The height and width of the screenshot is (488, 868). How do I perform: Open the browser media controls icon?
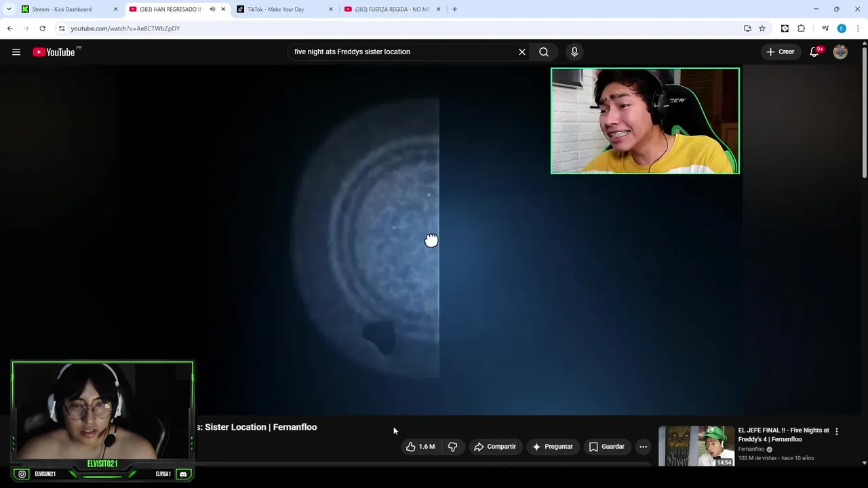825,28
